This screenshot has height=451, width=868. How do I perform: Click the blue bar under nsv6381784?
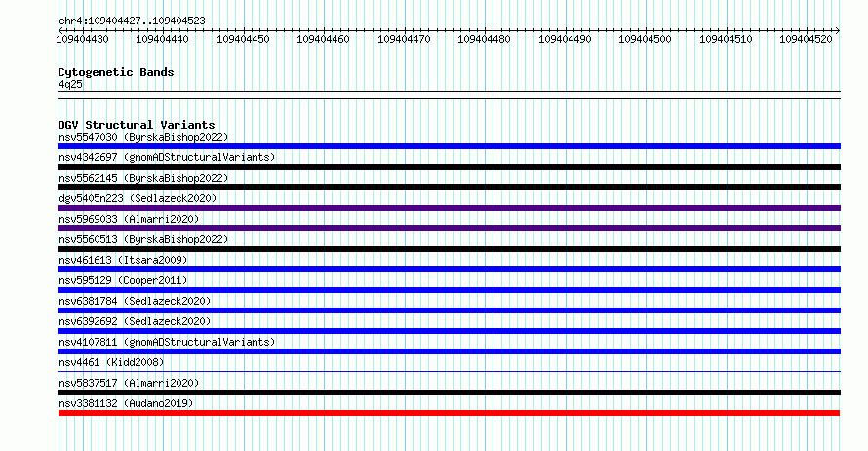pos(449,310)
